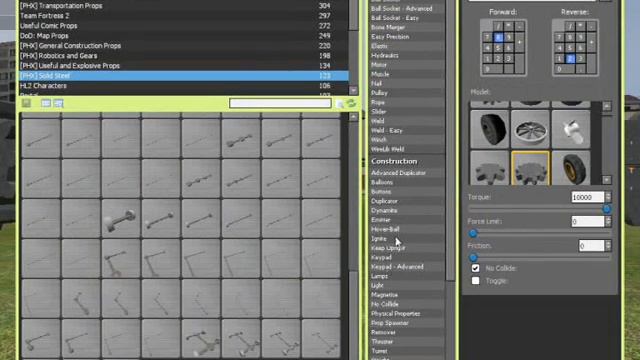640x360 pixels.
Task: Choose the plus key on Reverse numpad
Action: 591,42
